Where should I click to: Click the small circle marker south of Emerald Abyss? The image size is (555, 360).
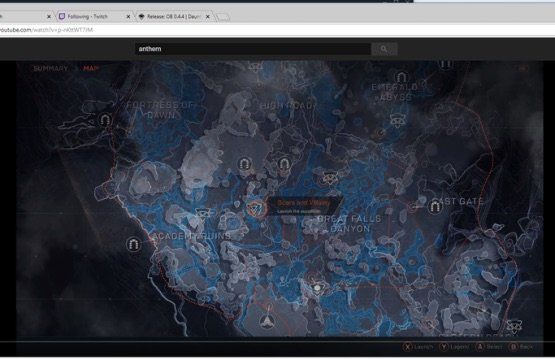click(x=381, y=133)
